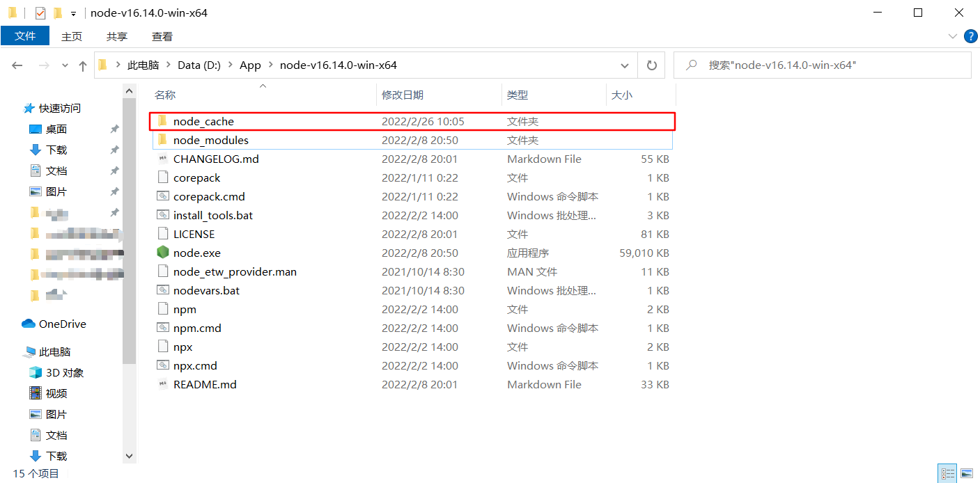Select the npx.cmd script icon

(x=162, y=365)
